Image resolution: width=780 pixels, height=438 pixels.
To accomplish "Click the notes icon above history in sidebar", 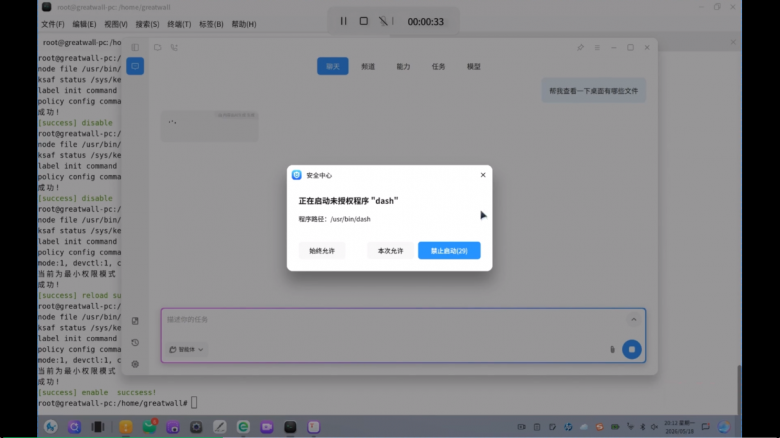I will coord(135,321).
